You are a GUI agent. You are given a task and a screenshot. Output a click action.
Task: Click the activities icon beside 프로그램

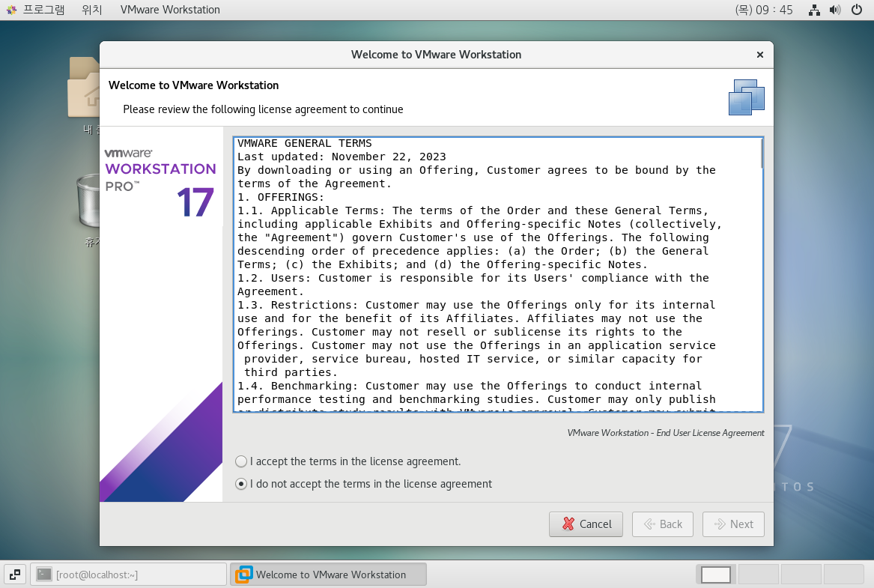pos(11,10)
